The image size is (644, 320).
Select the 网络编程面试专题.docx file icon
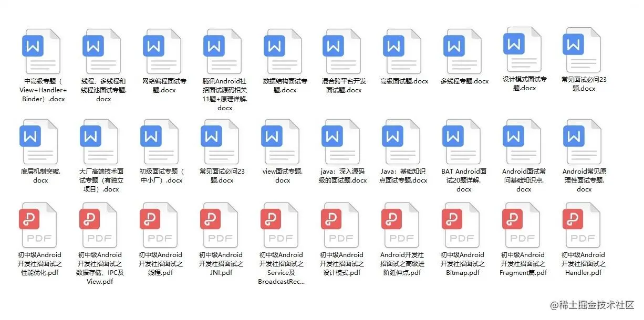pos(161,51)
